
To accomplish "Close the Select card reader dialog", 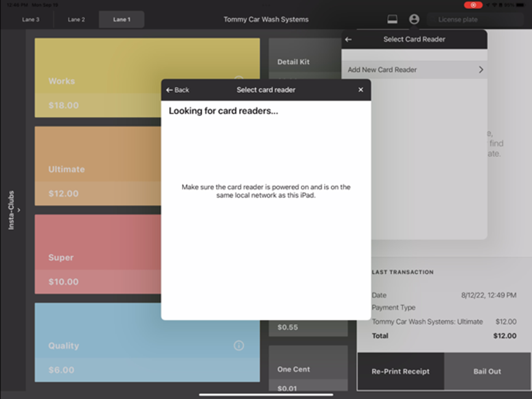I will (x=361, y=90).
